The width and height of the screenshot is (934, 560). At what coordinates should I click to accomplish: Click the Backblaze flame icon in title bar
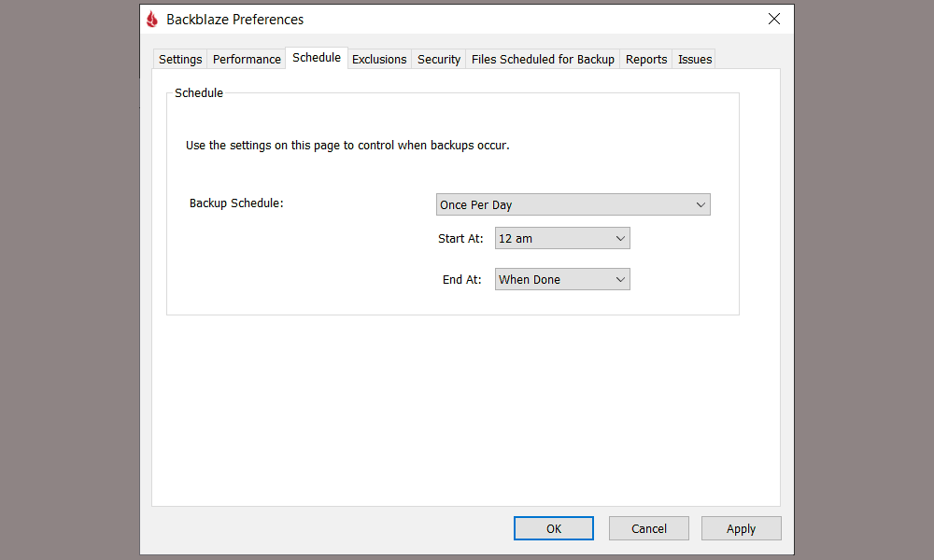[152, 19]
